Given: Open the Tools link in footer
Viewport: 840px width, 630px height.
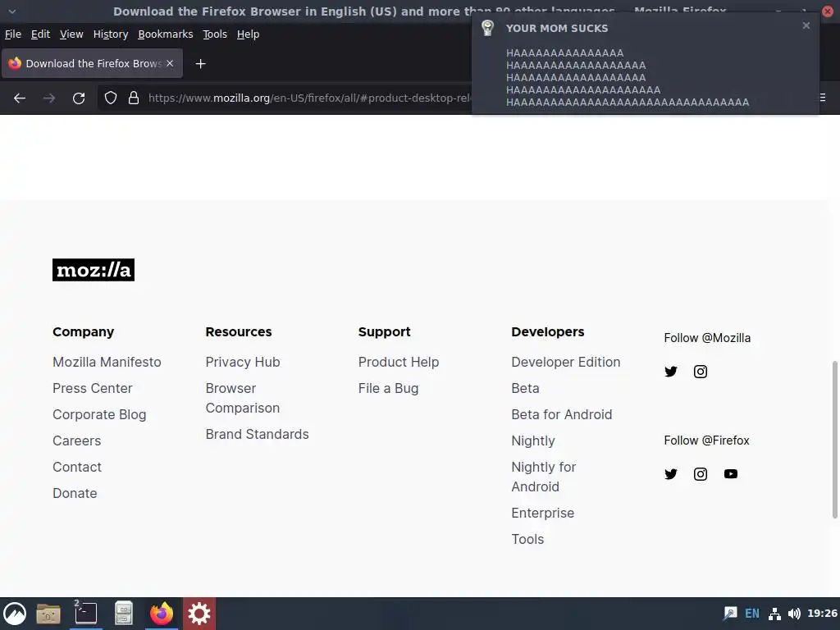Looking at the screenshot, I should [x=527, y=540].
